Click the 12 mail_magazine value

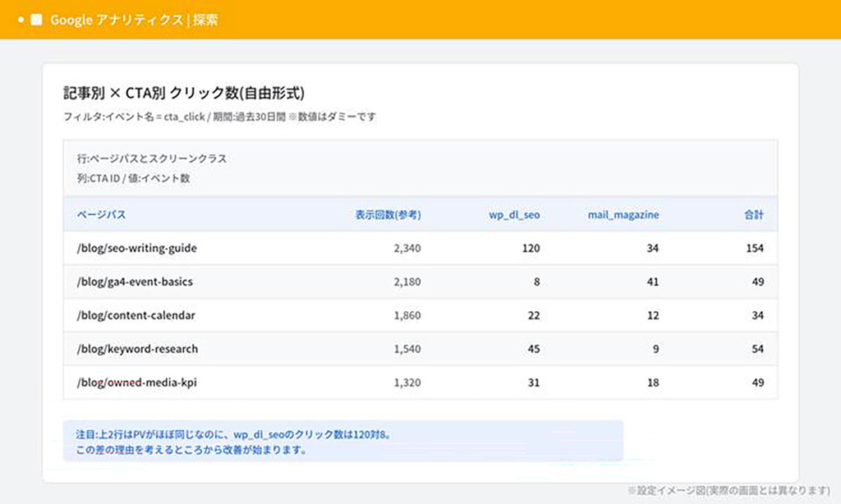(653, 315)
